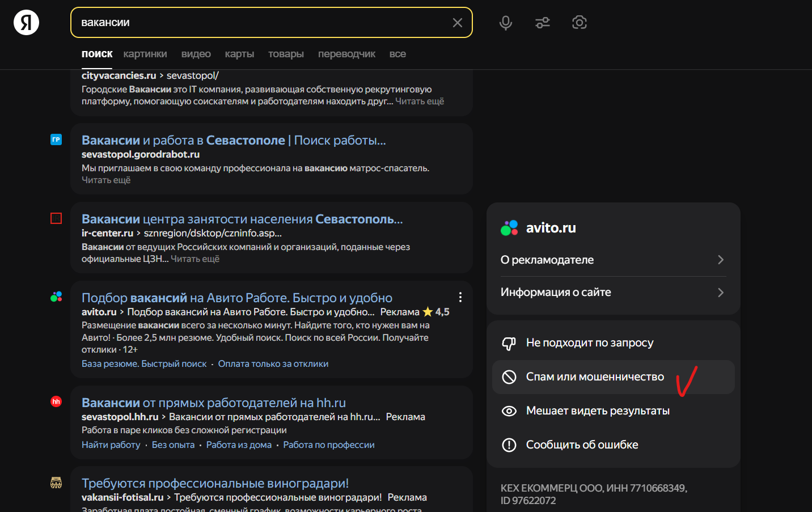Image resolution: width=812 pixels, height=512 pixels.
Task: Clear the search query with the X icon
Action: 458,23
